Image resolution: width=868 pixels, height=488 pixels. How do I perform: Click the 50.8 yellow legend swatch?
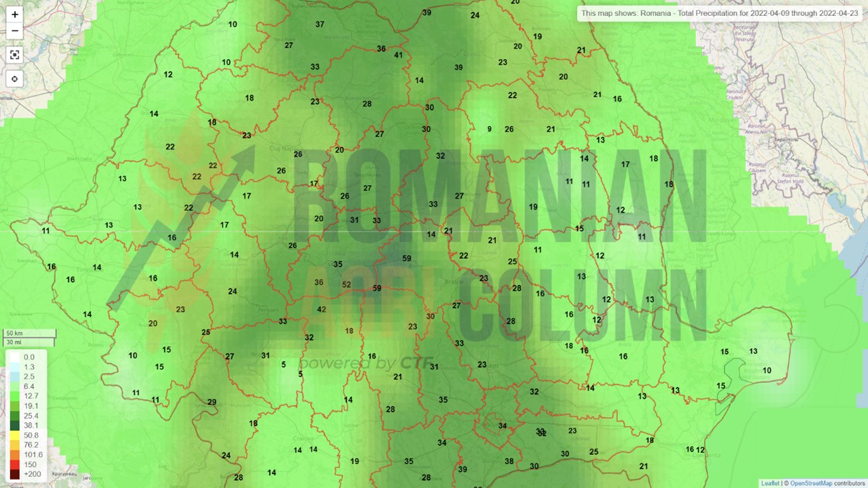tap(15, 436)
